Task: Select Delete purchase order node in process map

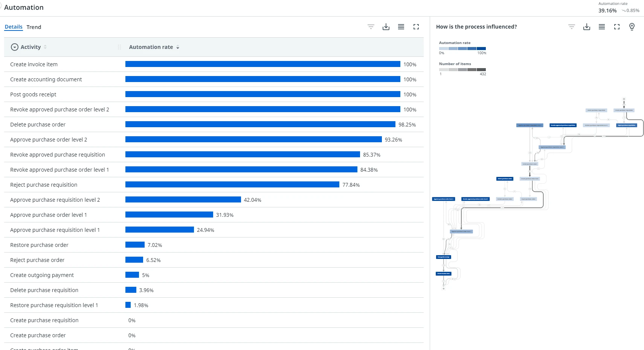Action: pyautogui.click(x=505, y=179)
